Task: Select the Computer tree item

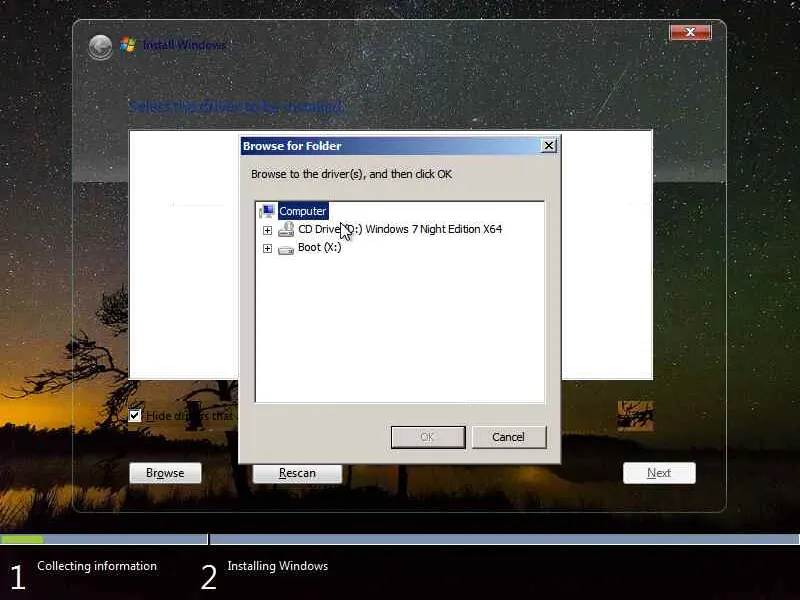Action: pyautogui.click(x=303, y=211)
